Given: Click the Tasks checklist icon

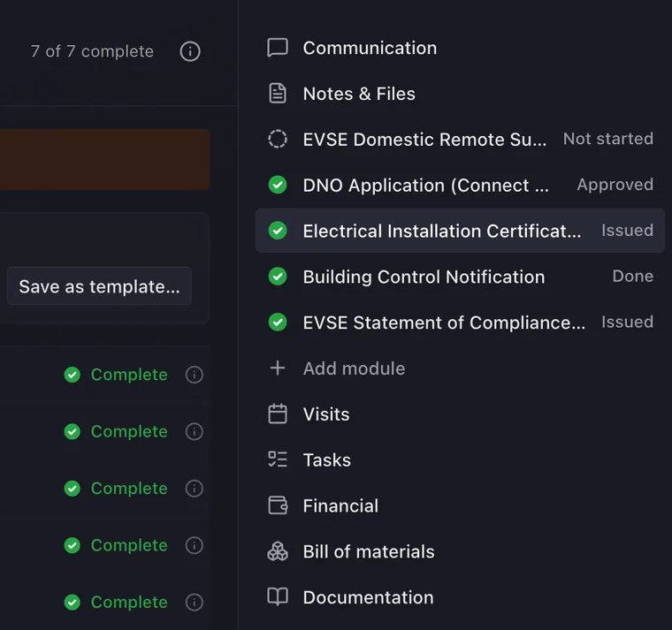Looking at the screenshot, I should click(x=278, y=459).
